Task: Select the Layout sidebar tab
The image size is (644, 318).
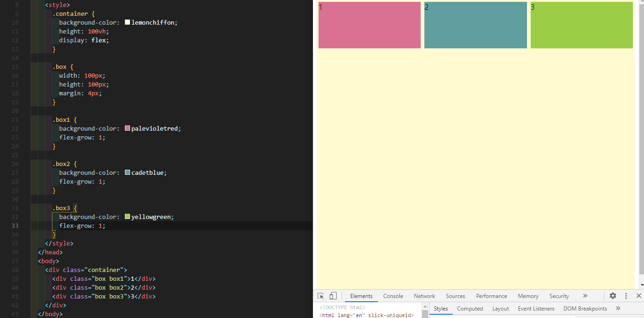Action: [501, 309]
